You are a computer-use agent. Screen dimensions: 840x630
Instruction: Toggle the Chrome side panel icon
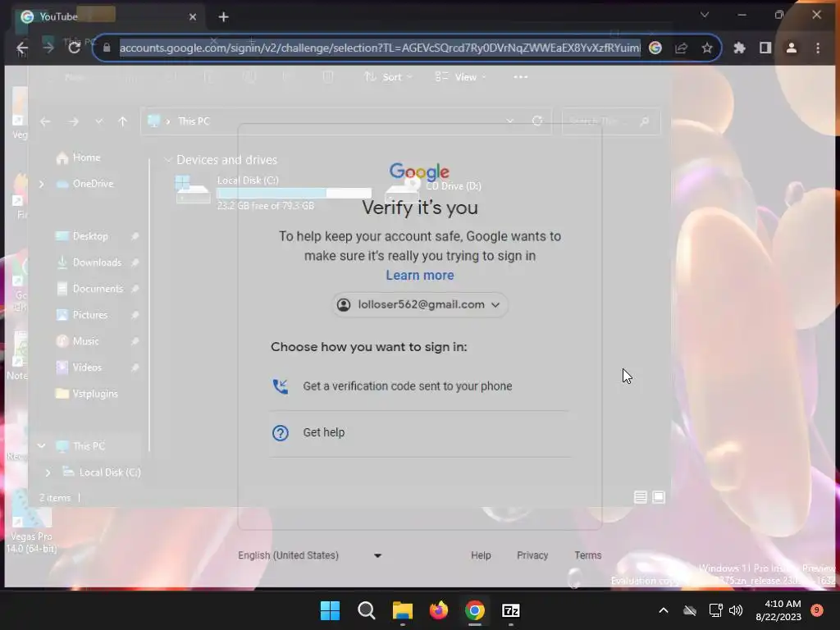tap(765, 48)
